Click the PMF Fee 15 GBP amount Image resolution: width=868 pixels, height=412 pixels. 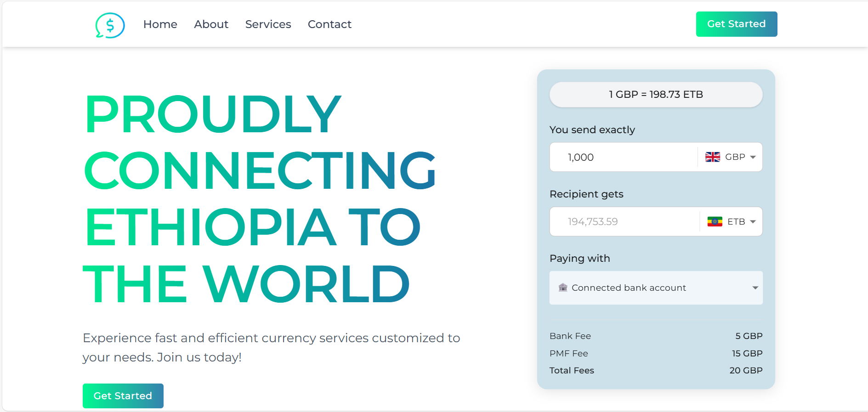click(x=747, y=354)
